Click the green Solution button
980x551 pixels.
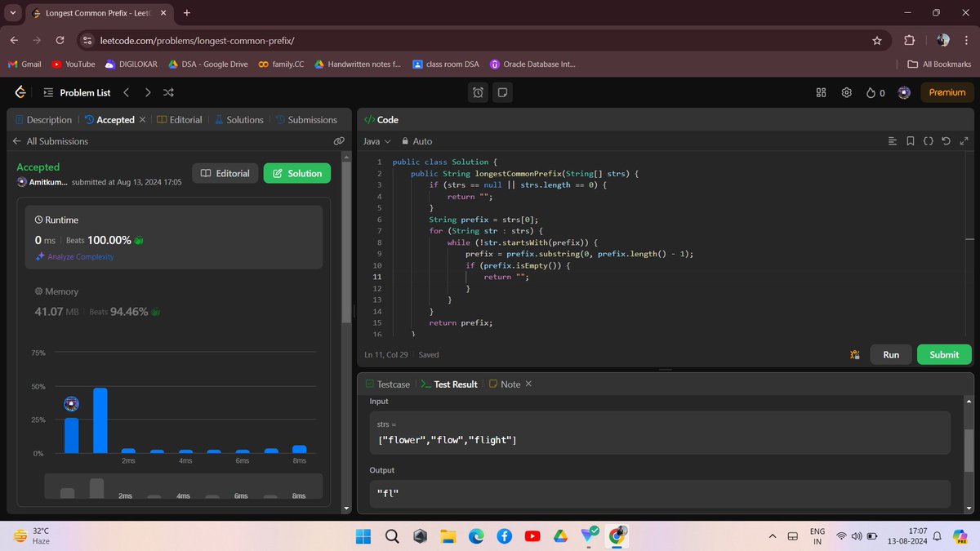(x=297, y=173)
